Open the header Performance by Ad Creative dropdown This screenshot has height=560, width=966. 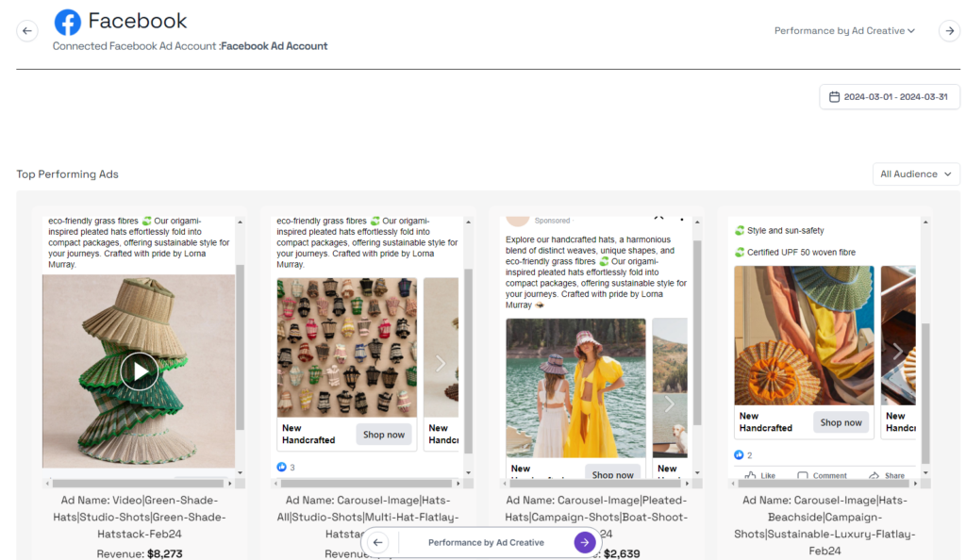point(844,31)
